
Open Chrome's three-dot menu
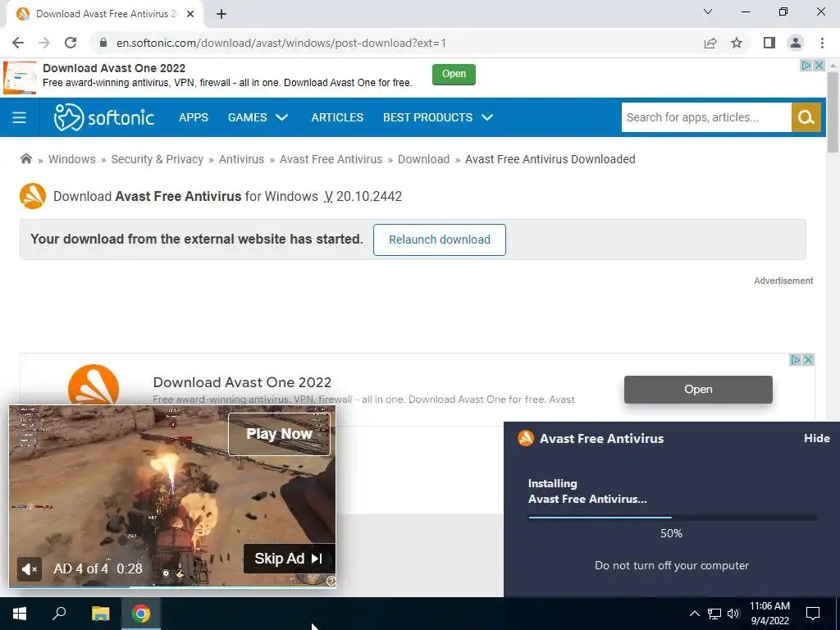point(822,43)
